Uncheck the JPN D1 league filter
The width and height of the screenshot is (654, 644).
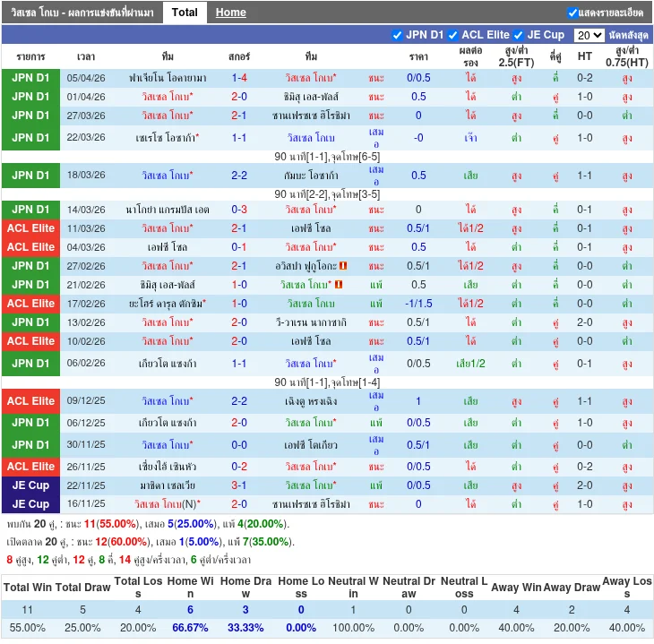pos(398,35)
